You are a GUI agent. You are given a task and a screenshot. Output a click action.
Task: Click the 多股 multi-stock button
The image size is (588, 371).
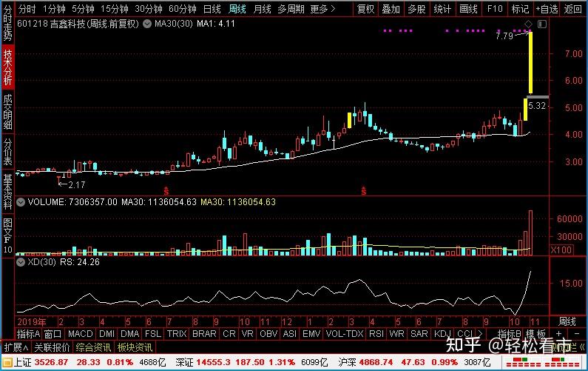coord(416,9)
